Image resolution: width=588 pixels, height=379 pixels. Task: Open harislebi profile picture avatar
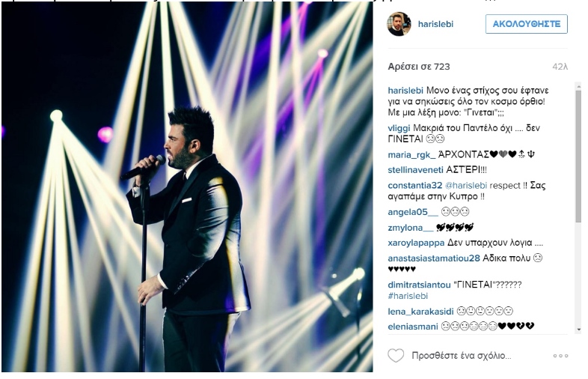point(399,24)
